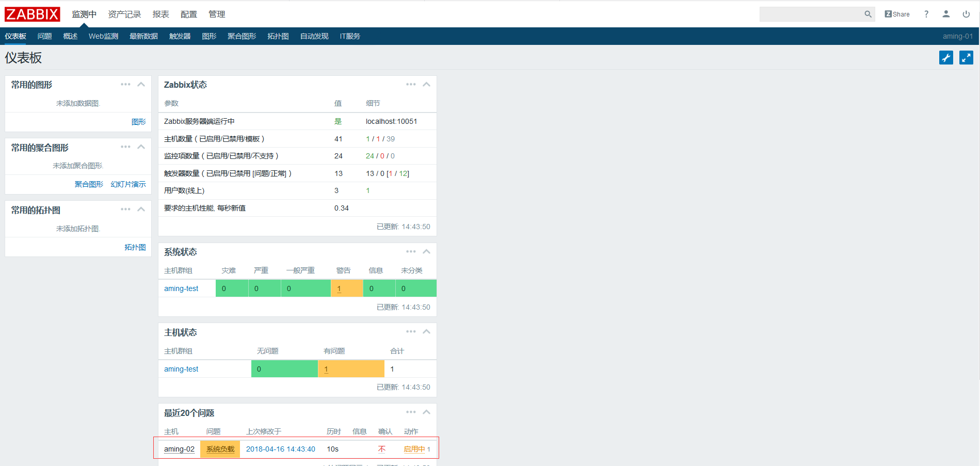Open the IT服务 submenu tab
The height and width of the screenshot is (466, 980).
pyautogui.click(x=350, y=36)
